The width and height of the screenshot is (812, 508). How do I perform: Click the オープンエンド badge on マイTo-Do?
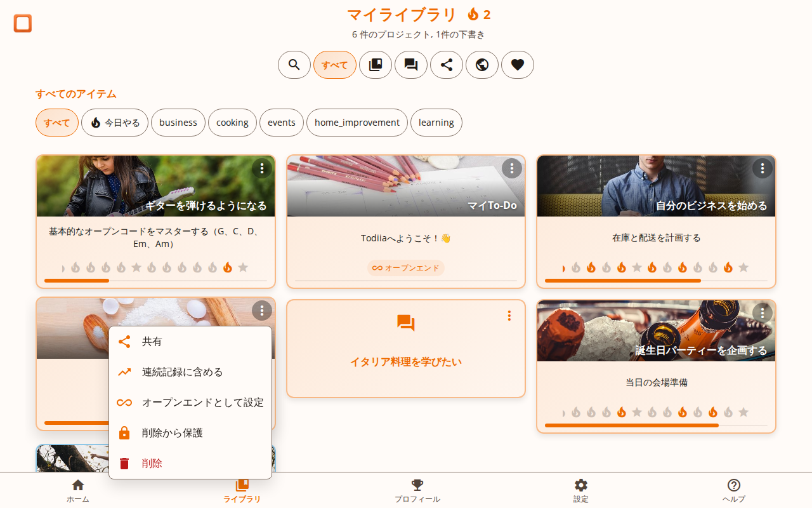406,268
